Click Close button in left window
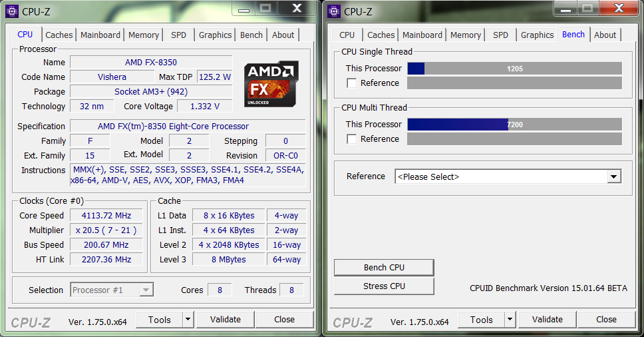Viewport: 644px width, 337px height. pos(284,319)
